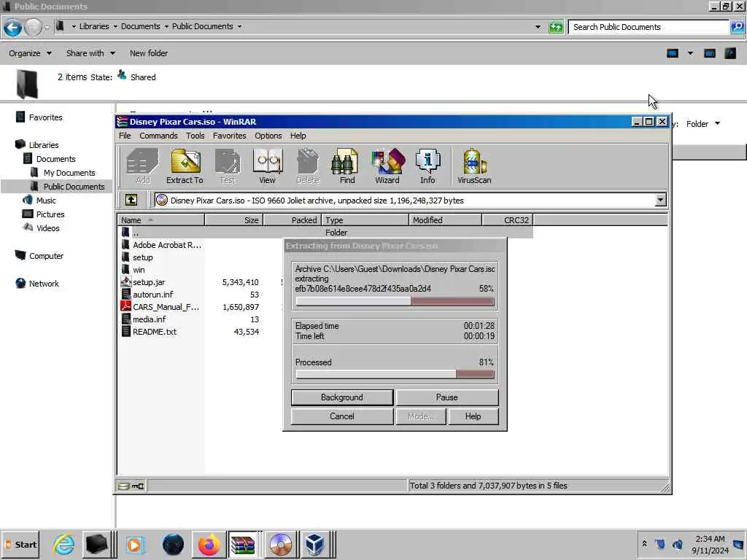This screenshot has height=560, width=747.
Task: Open the Commands menu
Action: [x=158, y=136]
